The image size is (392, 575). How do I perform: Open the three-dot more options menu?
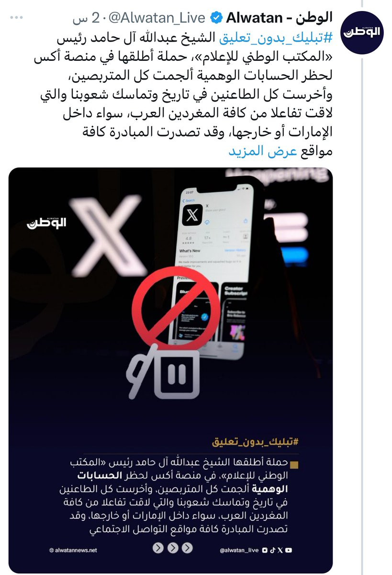(x=17, y=19)
